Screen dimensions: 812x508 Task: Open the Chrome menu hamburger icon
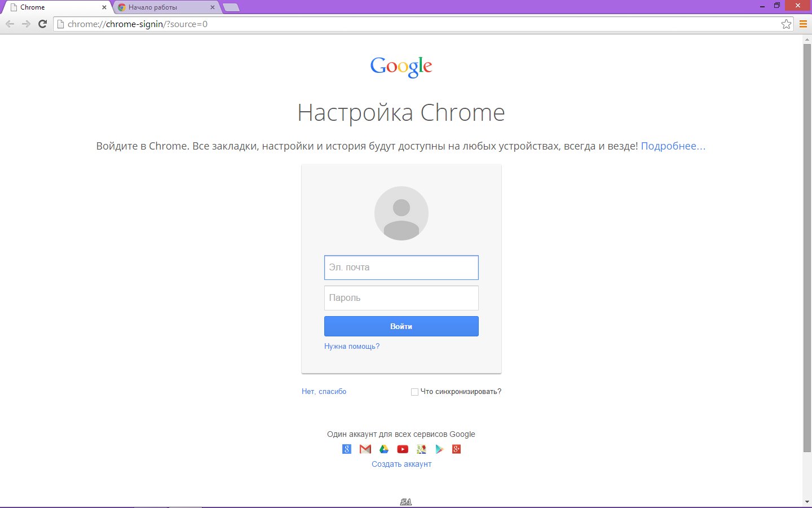pos(803,24)
